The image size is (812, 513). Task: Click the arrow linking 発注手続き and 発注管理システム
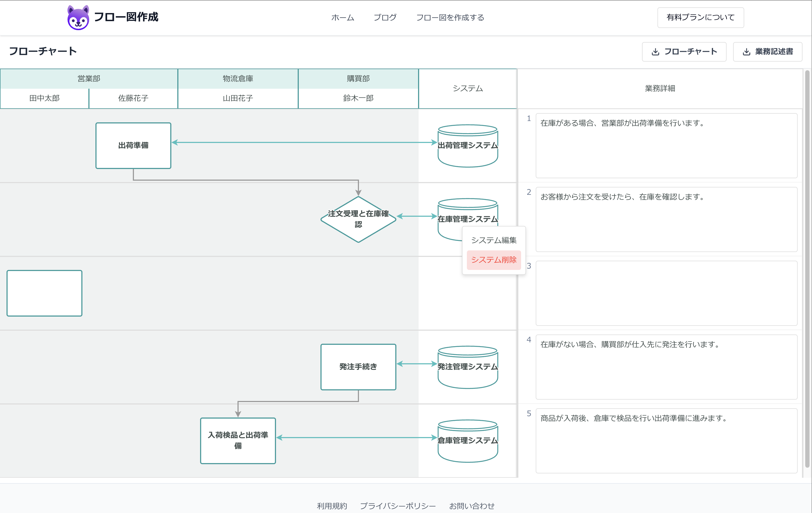pos(417,364)
